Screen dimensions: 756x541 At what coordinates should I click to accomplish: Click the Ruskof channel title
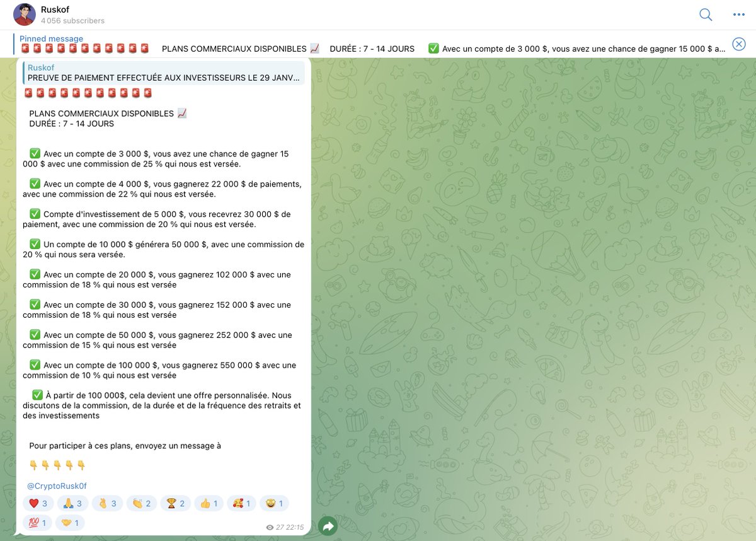pyautogui.click(x=55, y=9)
